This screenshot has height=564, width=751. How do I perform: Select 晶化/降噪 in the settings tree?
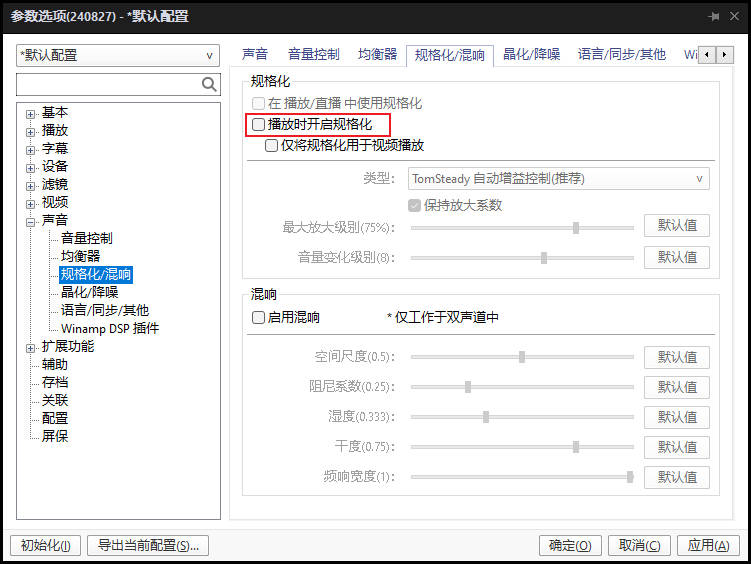tap(90, 293)
